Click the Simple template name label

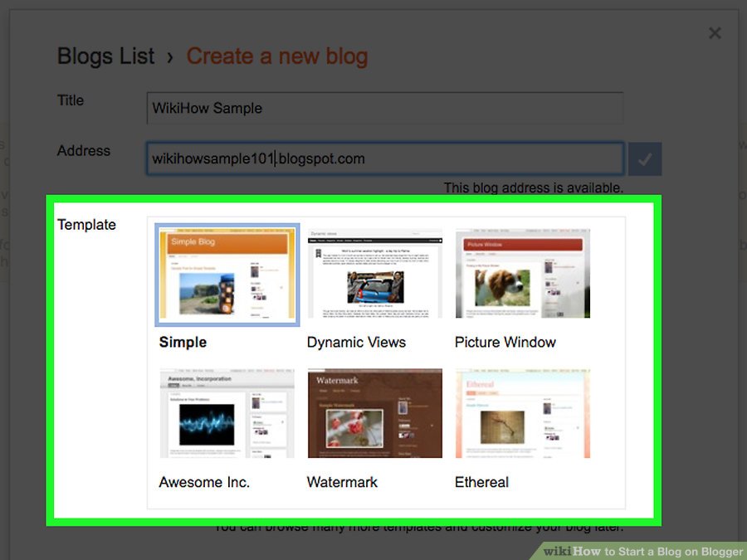tap(183, 343)
